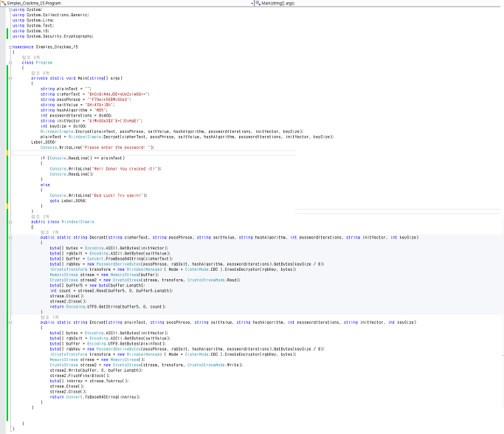Screen dimensions: 504x434
Task: Click 'Convert.FromBase64String(cipherText)' line
Action: (x=111, y=259)
